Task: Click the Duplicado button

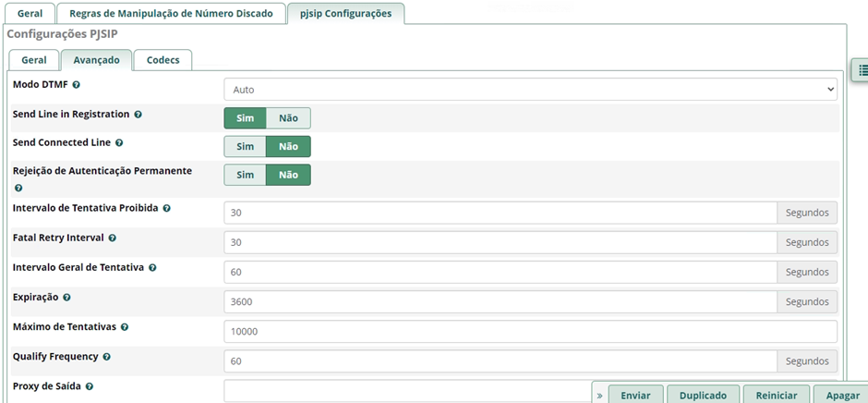Action: point(703,395)
